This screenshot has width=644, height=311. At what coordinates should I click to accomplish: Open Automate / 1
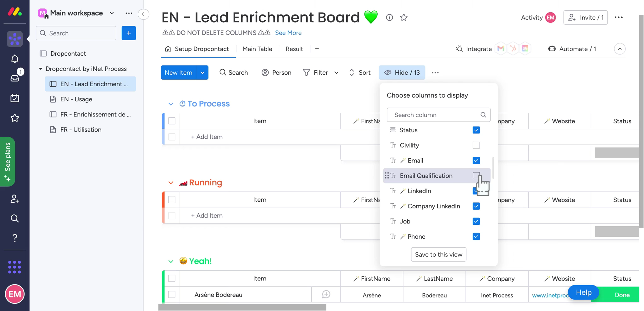pos(572,49)
